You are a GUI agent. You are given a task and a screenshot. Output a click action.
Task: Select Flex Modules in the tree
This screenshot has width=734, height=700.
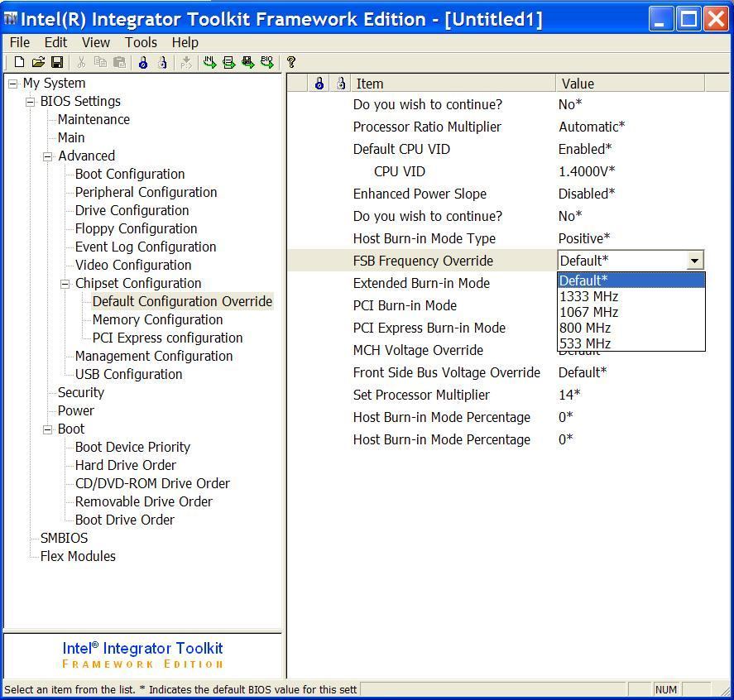point(78,556)
